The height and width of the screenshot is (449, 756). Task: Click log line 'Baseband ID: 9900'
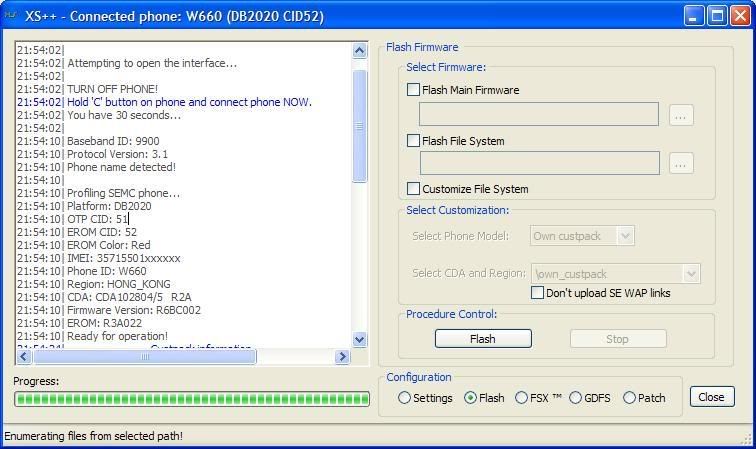click(x=113, y=141)
